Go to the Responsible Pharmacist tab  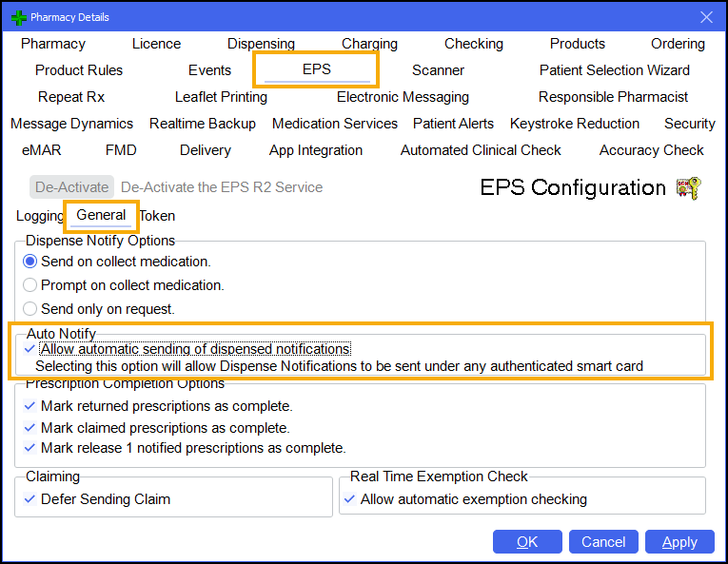pyautogui.click(x=613, y=97)
